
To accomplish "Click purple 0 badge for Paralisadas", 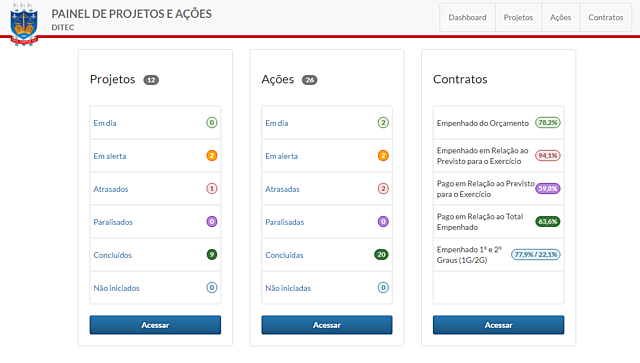I will point(383,222).
